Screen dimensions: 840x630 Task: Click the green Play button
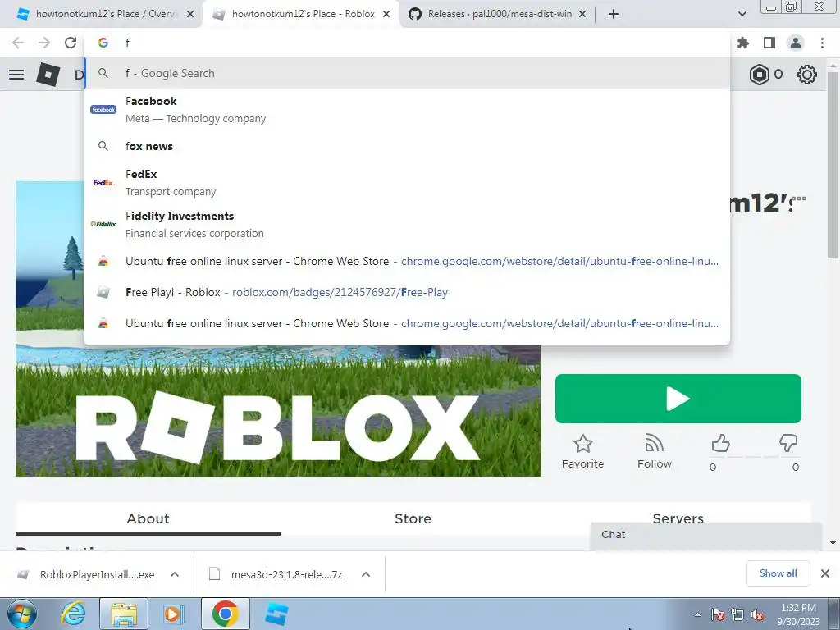click(x=678, y=399)
